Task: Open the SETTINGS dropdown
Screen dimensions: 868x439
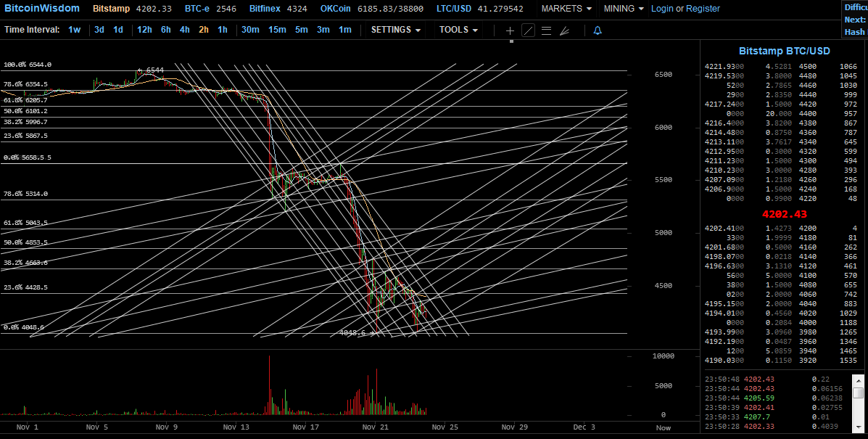Action: click(x=396, y=30)
